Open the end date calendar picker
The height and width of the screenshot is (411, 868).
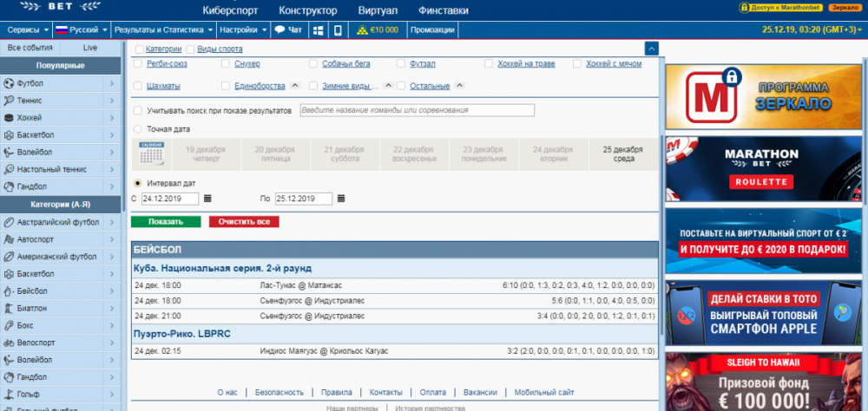(341, 199)
